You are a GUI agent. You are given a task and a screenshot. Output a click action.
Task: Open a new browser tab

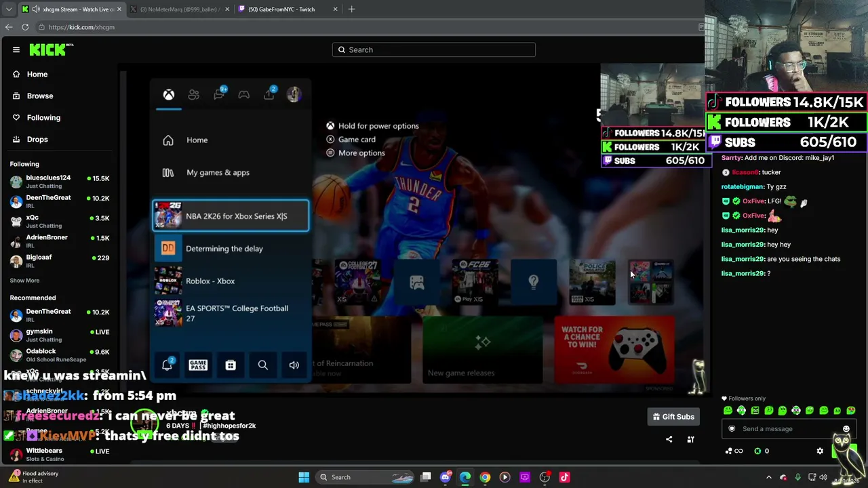point(351,9)
